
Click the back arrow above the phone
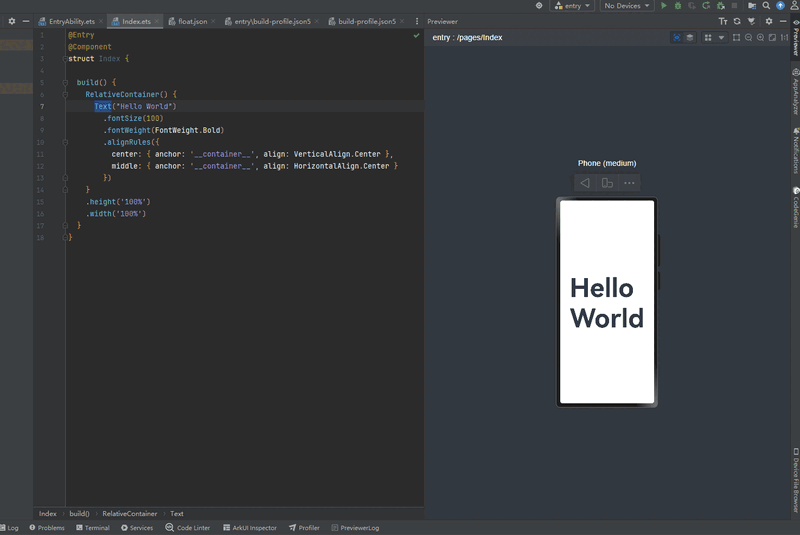pos(585,183)
